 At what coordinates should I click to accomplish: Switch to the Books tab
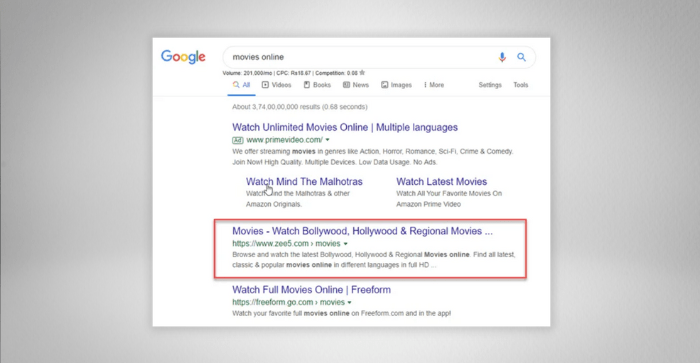click(317, 85)
